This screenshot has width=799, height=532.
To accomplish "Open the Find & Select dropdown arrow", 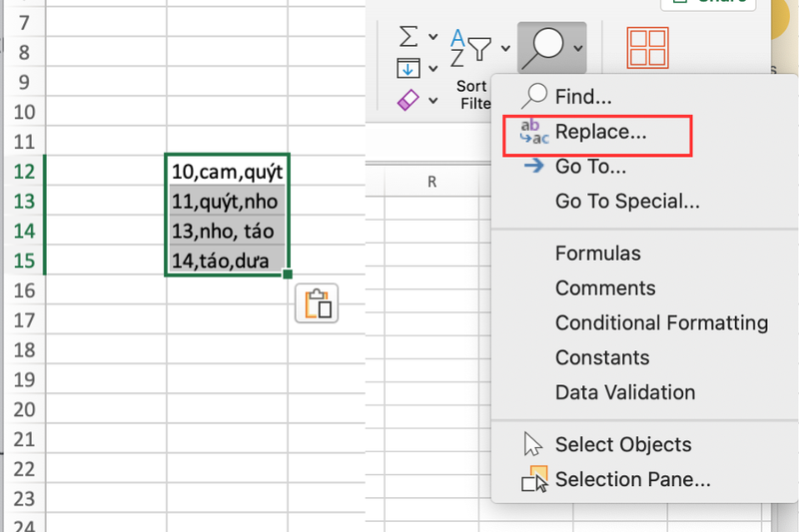I will pos(578,48).
